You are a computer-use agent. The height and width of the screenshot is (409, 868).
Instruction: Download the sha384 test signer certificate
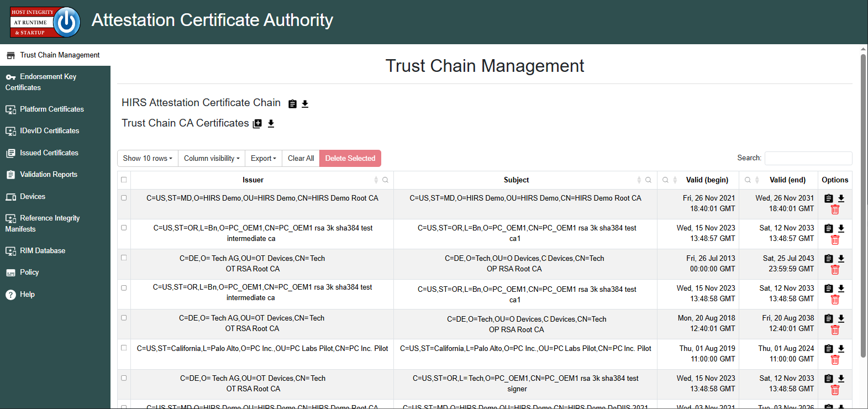tap(841, 379)
